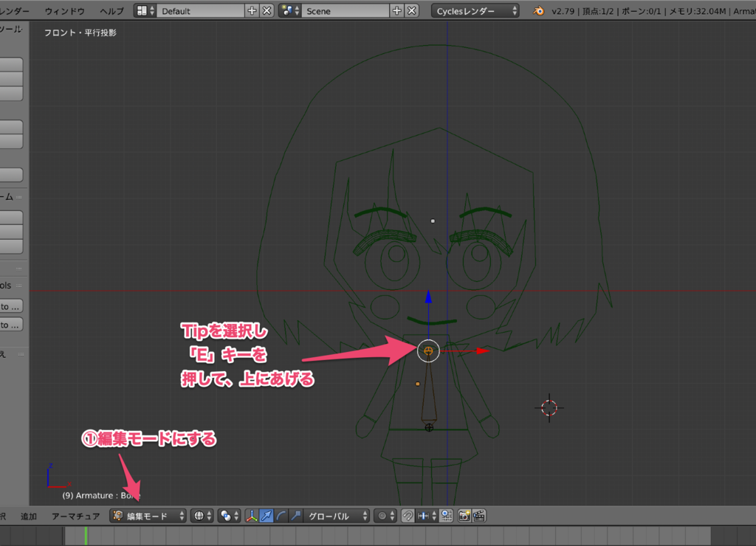
Task: Click the blue Z-axis manipulator arrow
Action: [428, 297]
